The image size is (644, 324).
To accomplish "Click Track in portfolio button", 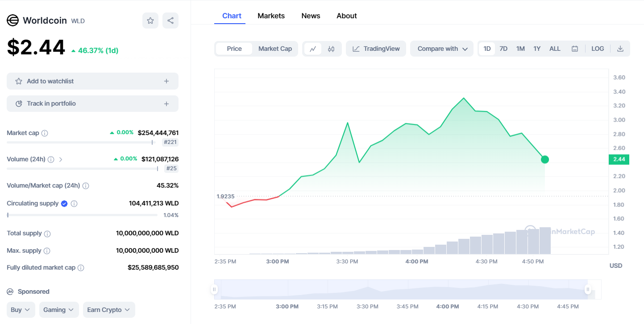I will click(x=92, y=104).
